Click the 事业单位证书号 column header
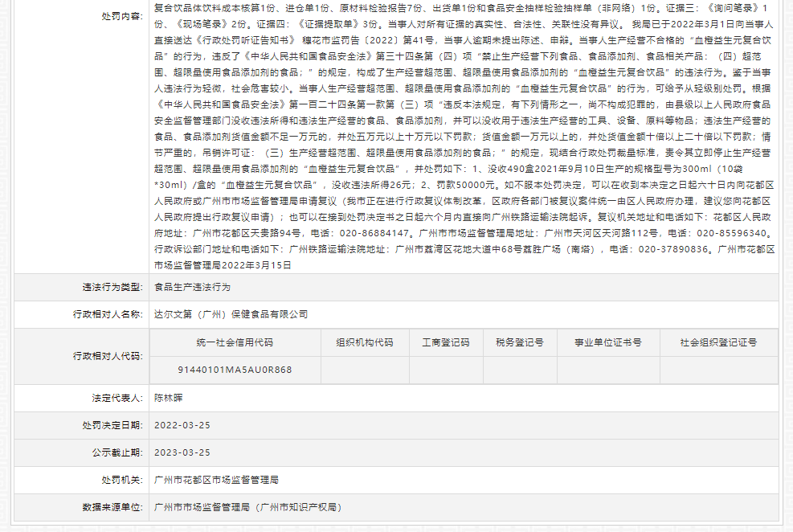 608,342
